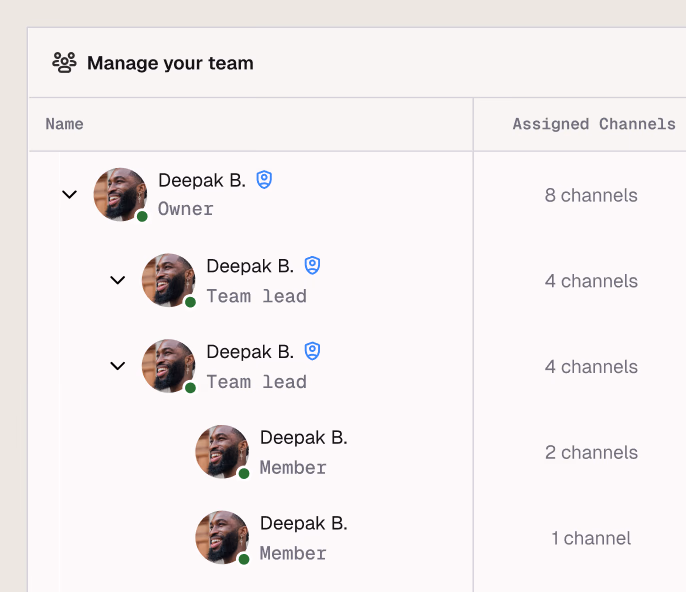
Task: Sort by the Name column header
Action: tap(65, 124)
